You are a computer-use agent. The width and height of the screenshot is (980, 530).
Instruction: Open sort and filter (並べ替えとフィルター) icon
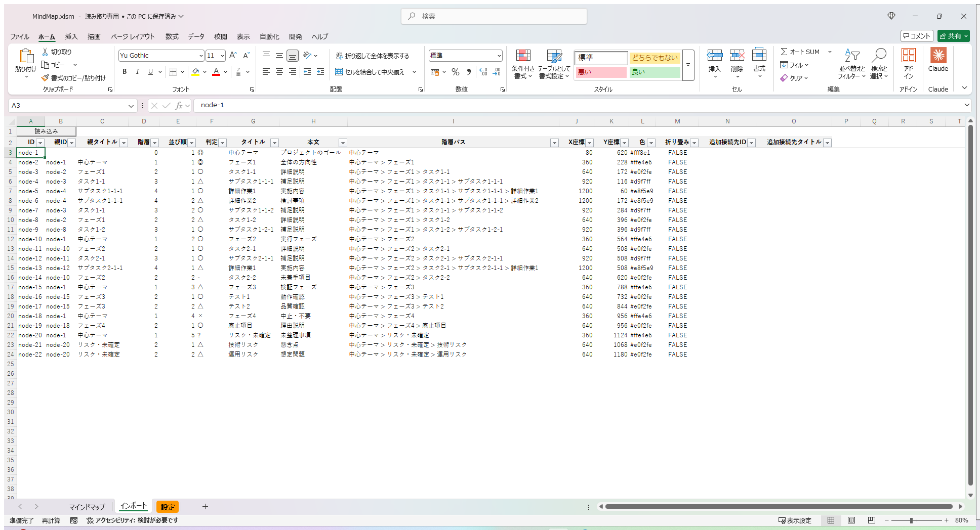coord(852,56)
